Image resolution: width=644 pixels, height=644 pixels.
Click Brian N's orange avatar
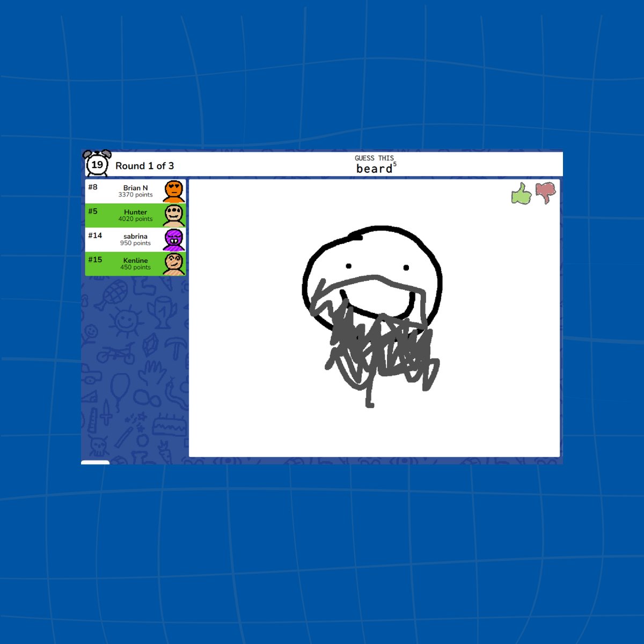tap(173, 191)
